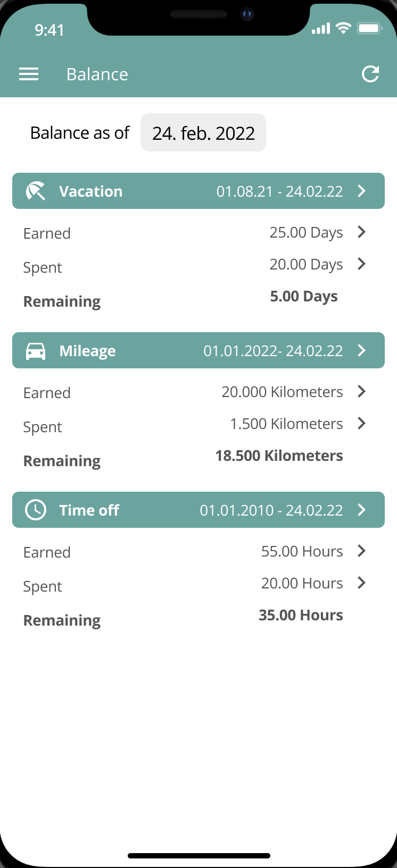Open the balance date picker
The height and width of the screenshot is (868, 397).
point(203,133)
